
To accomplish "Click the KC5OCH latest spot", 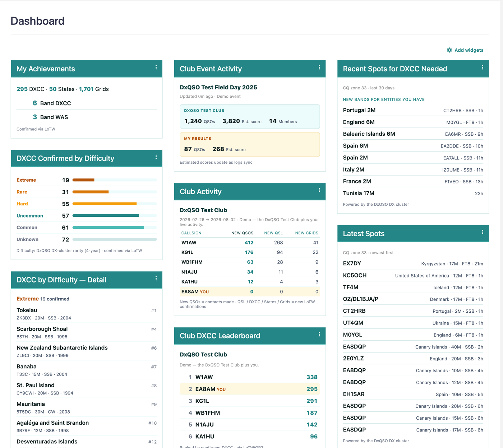I will tap(413, 275).
